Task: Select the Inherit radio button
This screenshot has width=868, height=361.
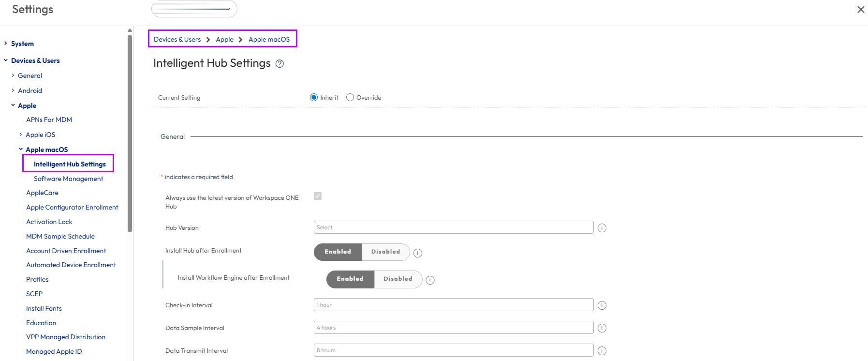Action: coord(314,97)
